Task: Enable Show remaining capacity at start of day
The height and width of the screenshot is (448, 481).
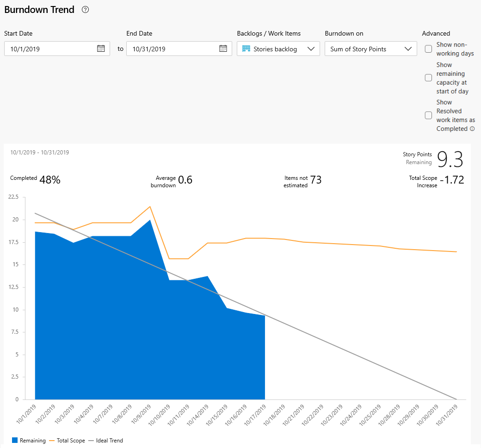Action: click(428, 78)
